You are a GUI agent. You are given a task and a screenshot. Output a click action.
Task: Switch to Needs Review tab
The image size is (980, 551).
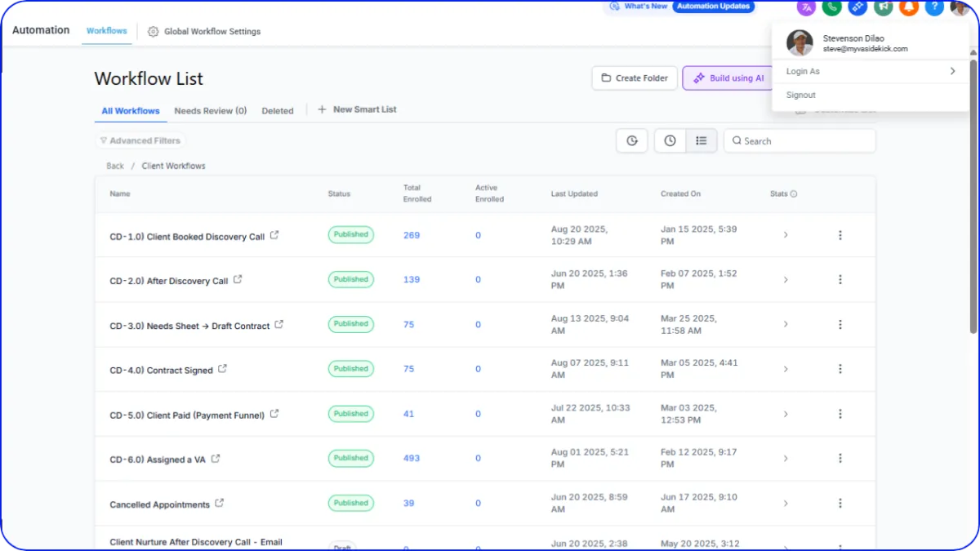click(x=210, y=111)
